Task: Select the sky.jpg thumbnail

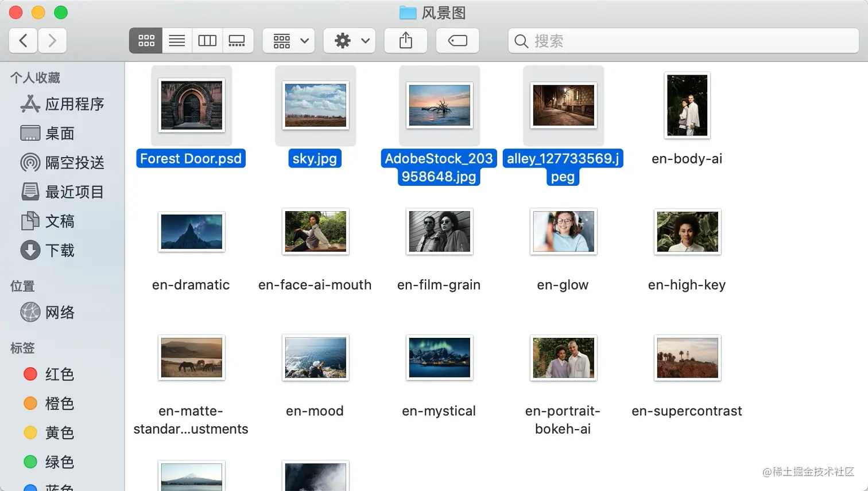Action: click(316, 105)
